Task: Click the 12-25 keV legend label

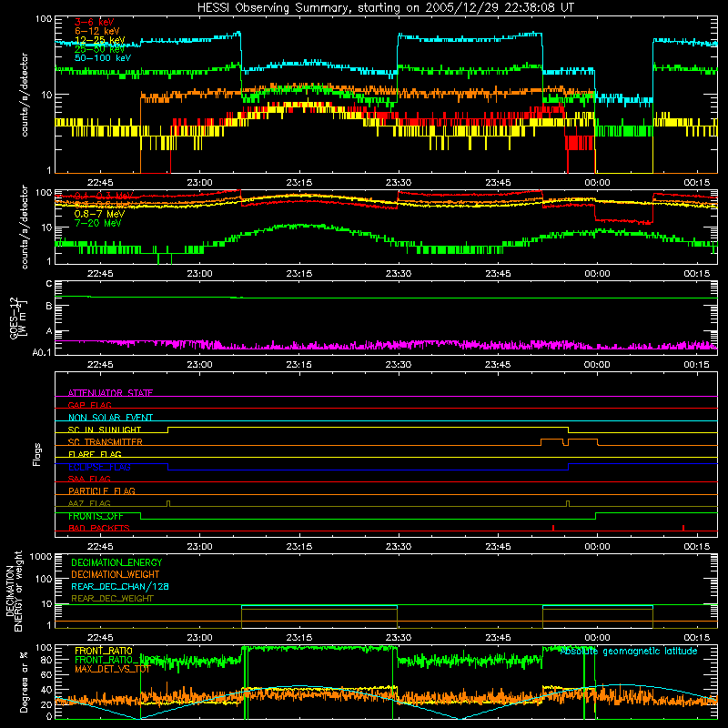Action: pos(100,40)
